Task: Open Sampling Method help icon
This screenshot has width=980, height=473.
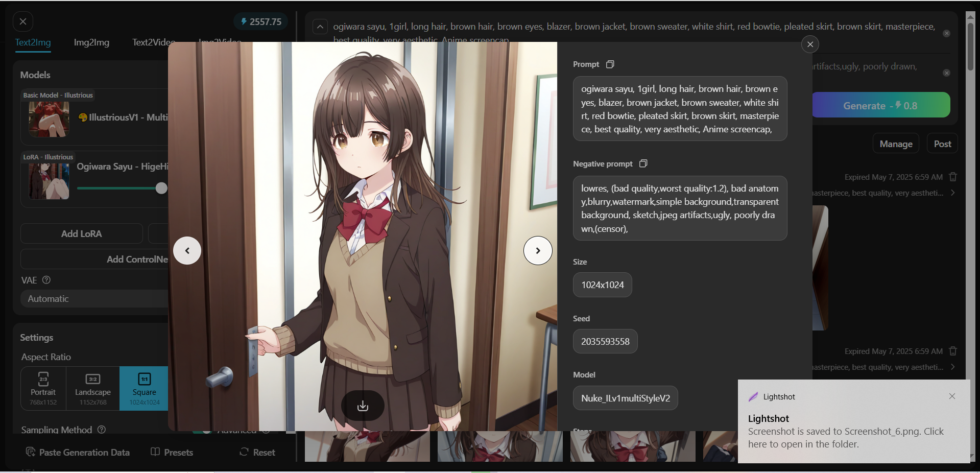Action: click(x=101, y=430)
